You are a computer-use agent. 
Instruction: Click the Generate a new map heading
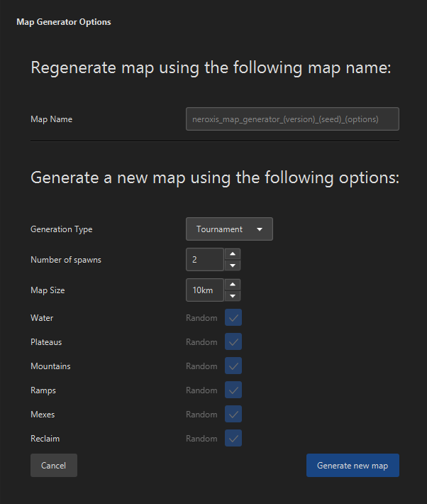coord(215,177)
